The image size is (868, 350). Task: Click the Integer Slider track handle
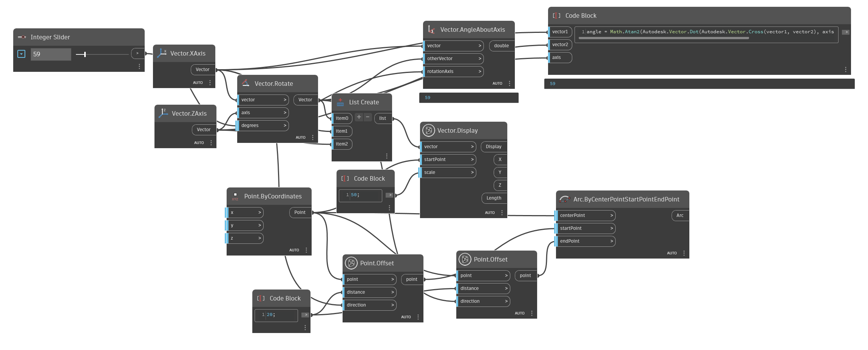click(x=85, y=54)
